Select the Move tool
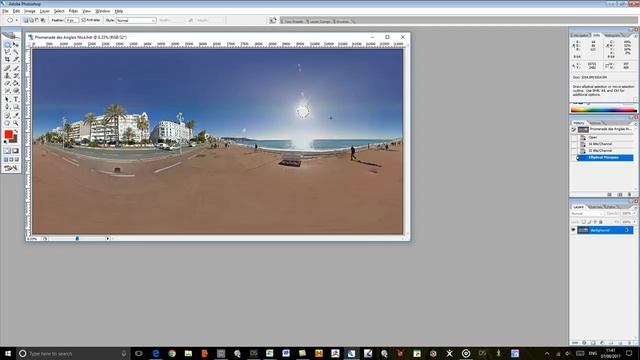The width and height of the screenshot is (640, 360). click(16, 44)
